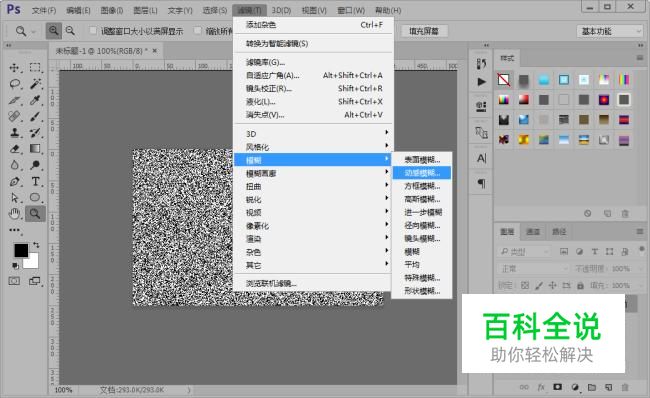Choose the Zoom Out magnifier in options bar
650x398 pixels.
70,31
